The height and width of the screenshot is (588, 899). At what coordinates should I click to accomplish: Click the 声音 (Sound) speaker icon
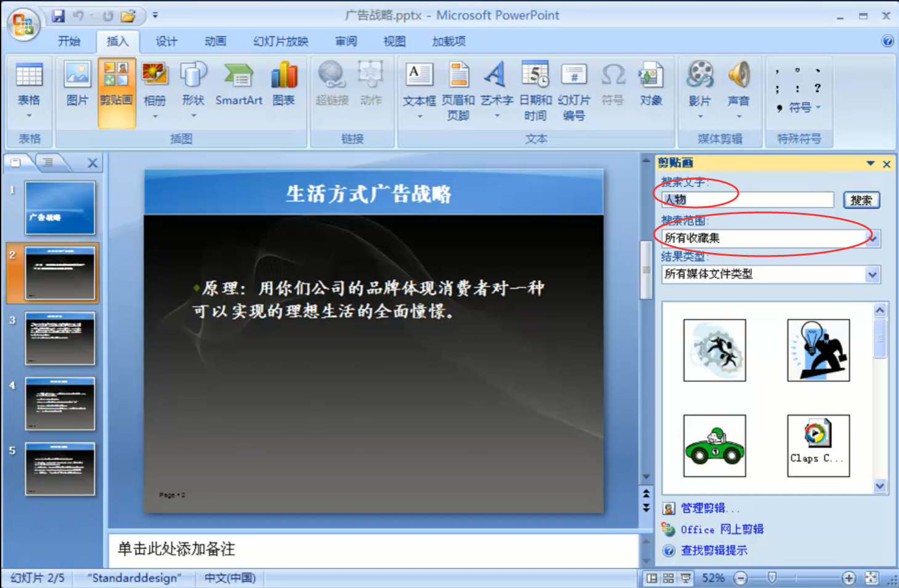738,84
